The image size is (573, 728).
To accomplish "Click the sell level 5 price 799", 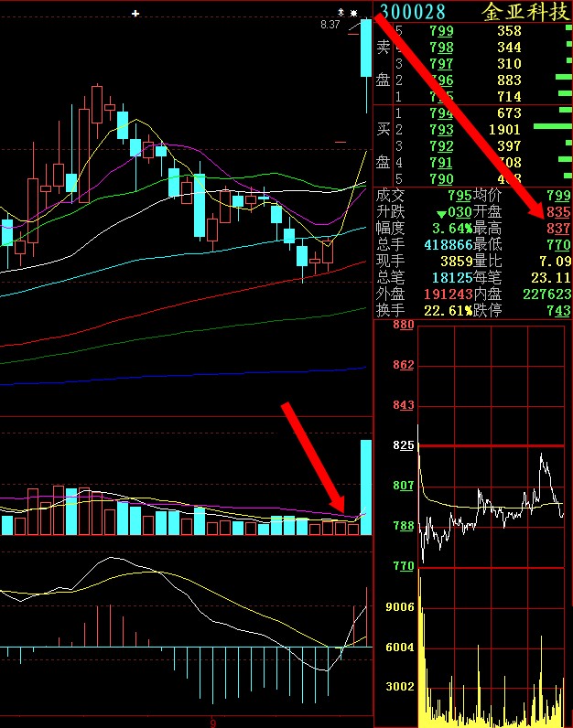I will point(441,31).
